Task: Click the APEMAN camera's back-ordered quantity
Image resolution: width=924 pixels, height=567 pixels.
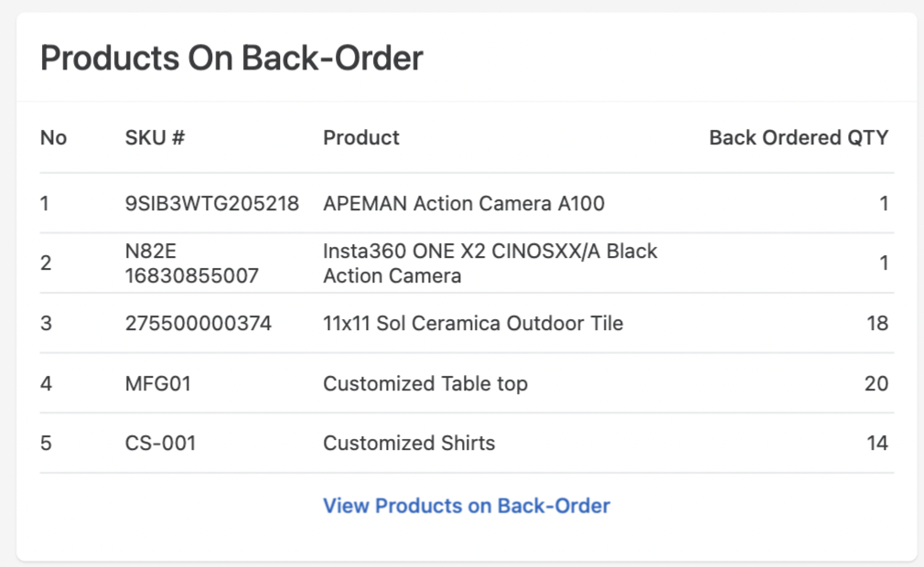Action: [884, 203]
